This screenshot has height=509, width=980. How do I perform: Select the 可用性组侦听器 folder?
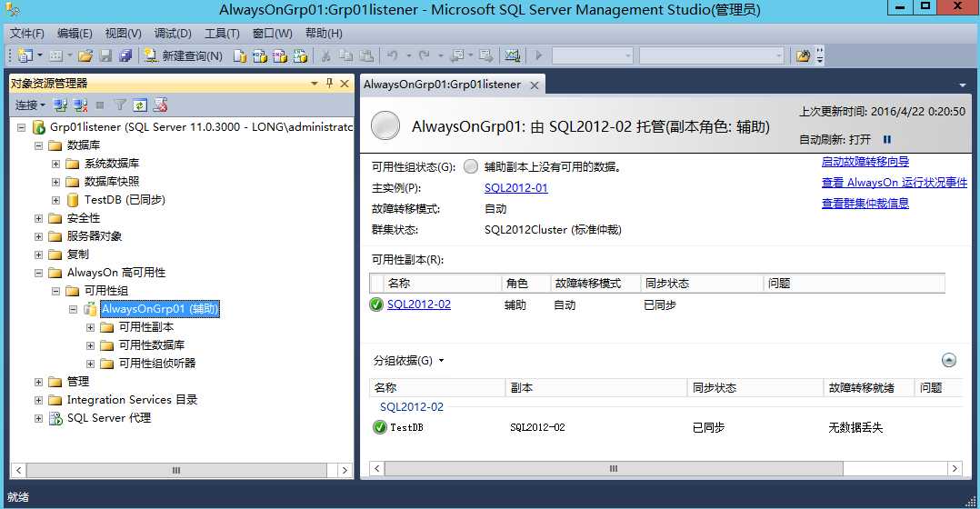157,363
